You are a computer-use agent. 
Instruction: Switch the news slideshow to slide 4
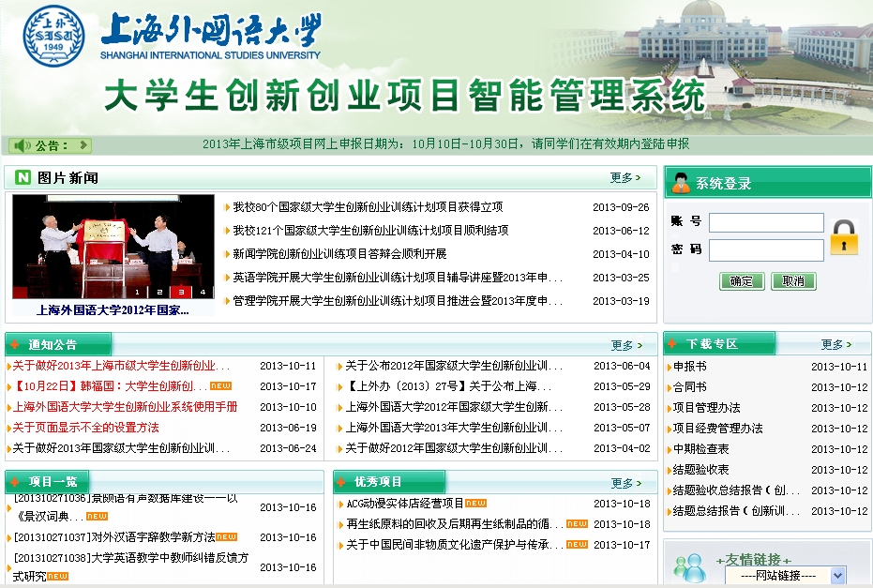point(202,292)
